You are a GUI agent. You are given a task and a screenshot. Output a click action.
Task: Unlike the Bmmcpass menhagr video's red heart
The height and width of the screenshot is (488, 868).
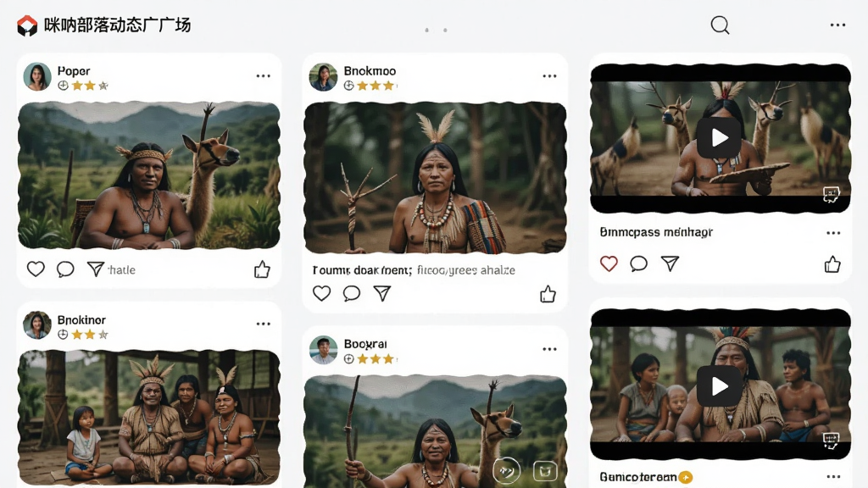(x=609, y=263)
